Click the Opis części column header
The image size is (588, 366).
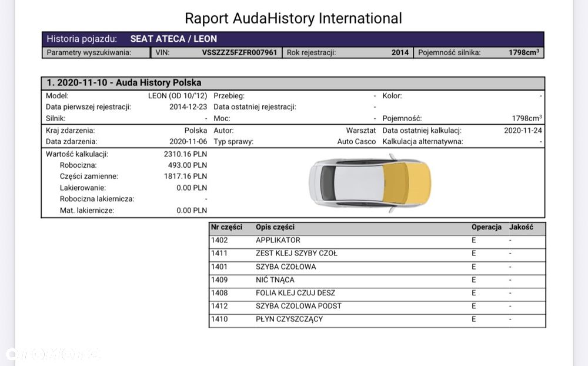pos(275,228)
